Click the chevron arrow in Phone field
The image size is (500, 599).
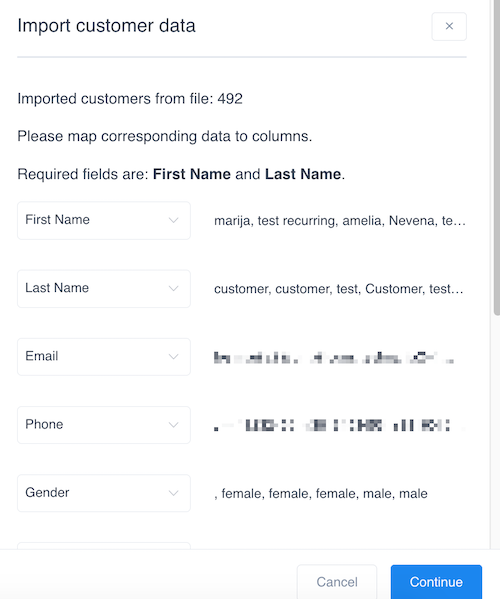[173, 425]
